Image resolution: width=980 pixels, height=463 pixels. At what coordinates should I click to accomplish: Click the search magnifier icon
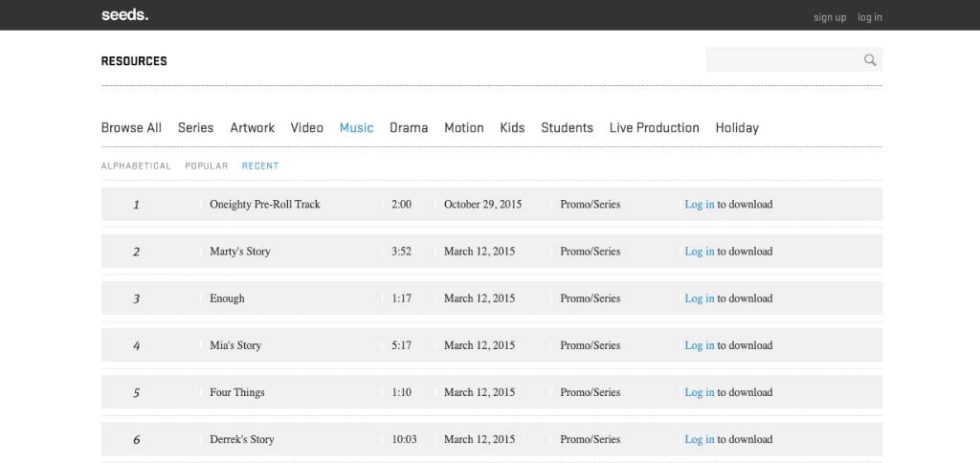(869, 60)
